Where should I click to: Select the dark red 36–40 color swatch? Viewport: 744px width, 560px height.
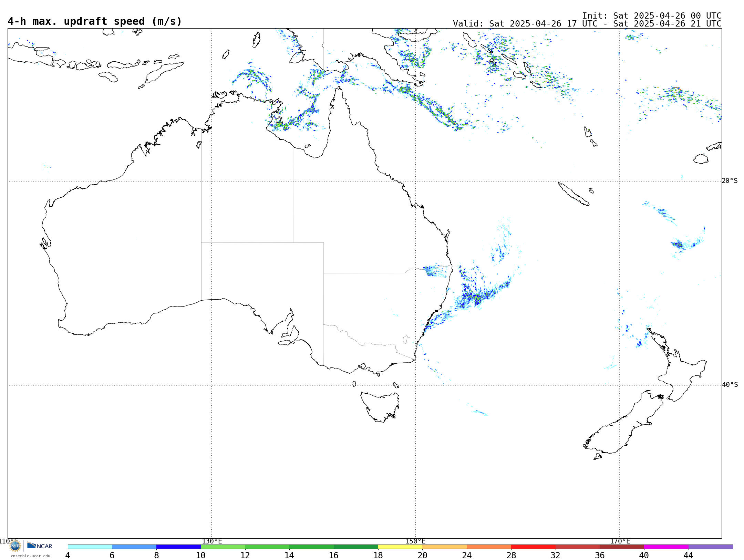click(622, 547)
